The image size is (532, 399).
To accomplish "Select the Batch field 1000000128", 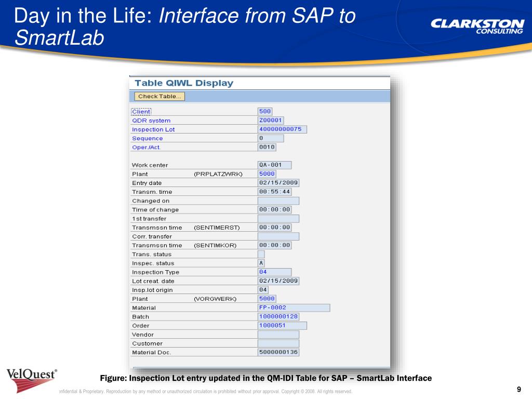I will 278,316.
